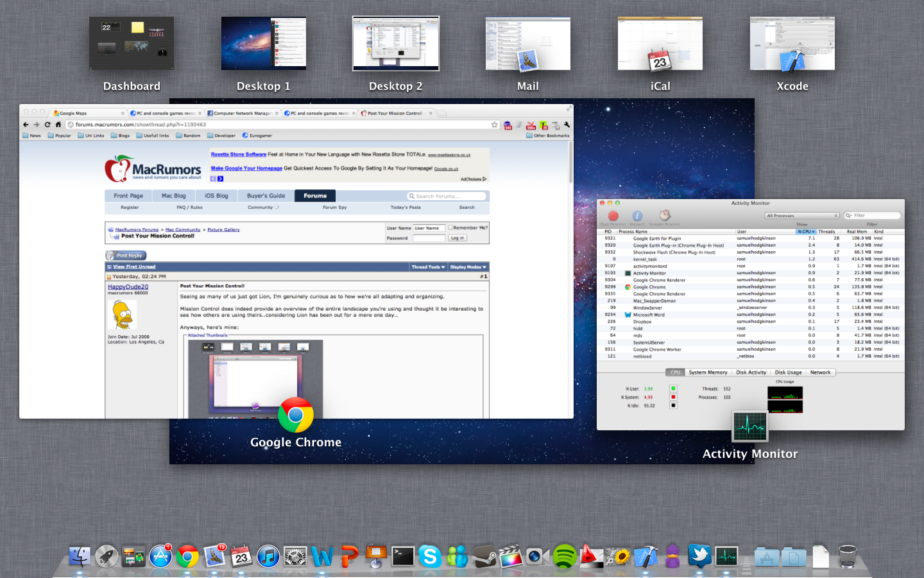The height and width of the screenshot is (578, 924).
Task: Launch Terminal from the Dock
Action: tap(403, 556)
